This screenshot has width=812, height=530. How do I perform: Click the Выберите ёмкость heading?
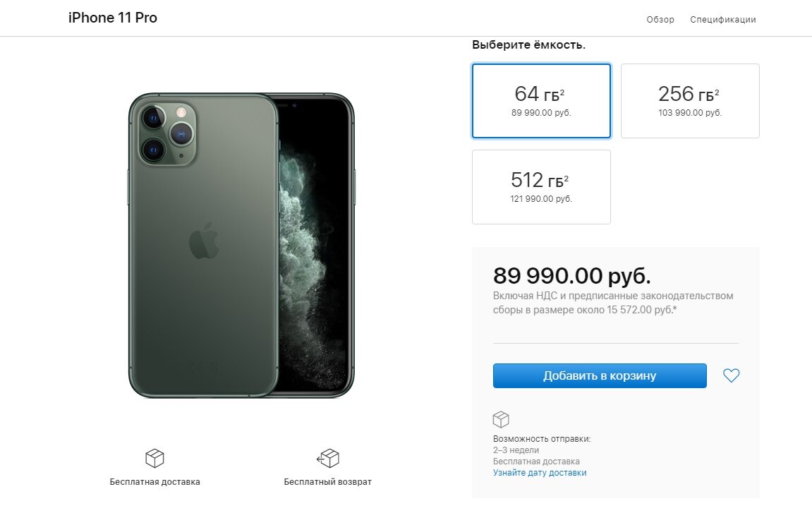528,45
